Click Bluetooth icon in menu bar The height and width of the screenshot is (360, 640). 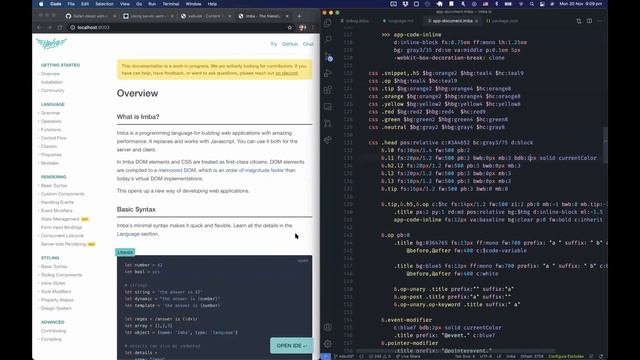(x=497, y=4)
